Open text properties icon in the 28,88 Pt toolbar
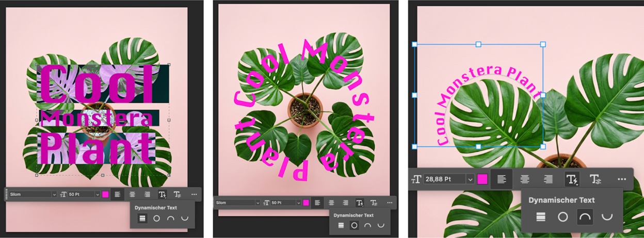The height and width of the screenshot is (238, 644). (595, 179)
